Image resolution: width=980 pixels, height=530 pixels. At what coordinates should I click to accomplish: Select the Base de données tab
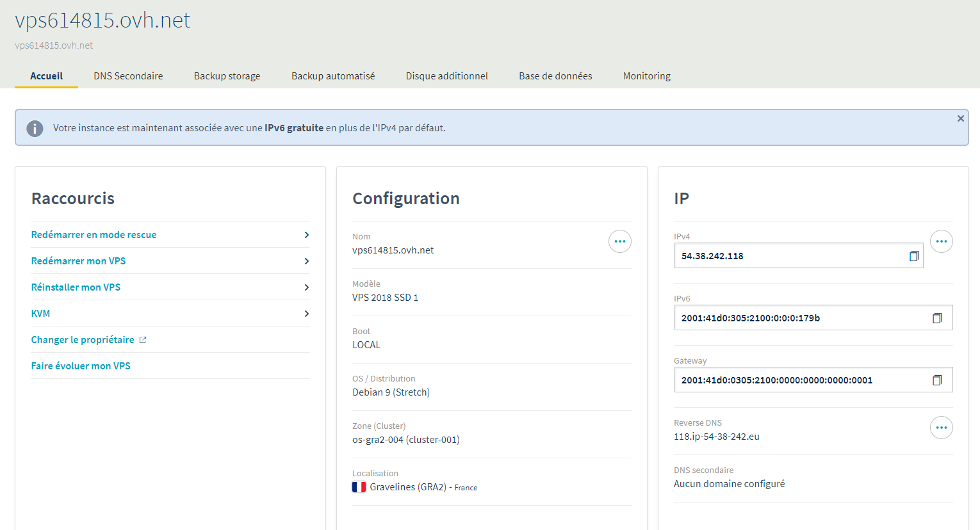point(555,76)
